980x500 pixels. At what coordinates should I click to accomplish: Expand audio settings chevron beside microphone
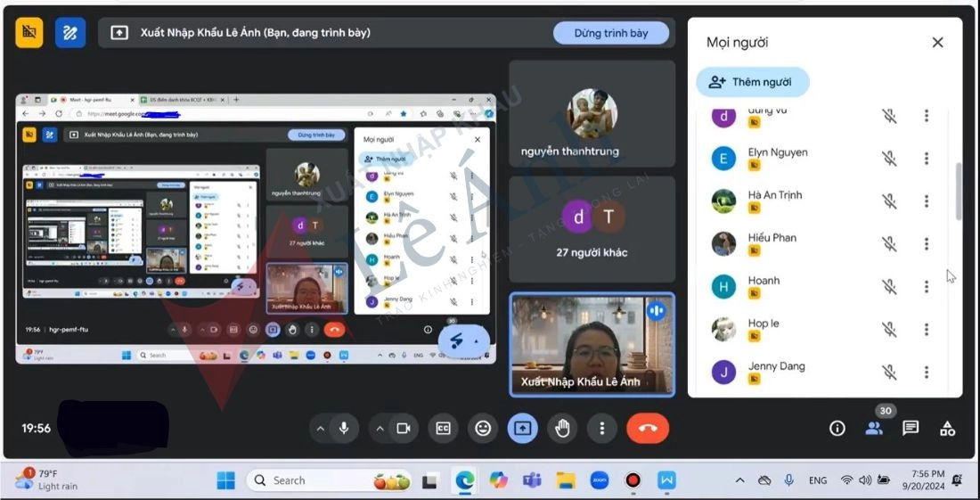(x=320, y=429)
